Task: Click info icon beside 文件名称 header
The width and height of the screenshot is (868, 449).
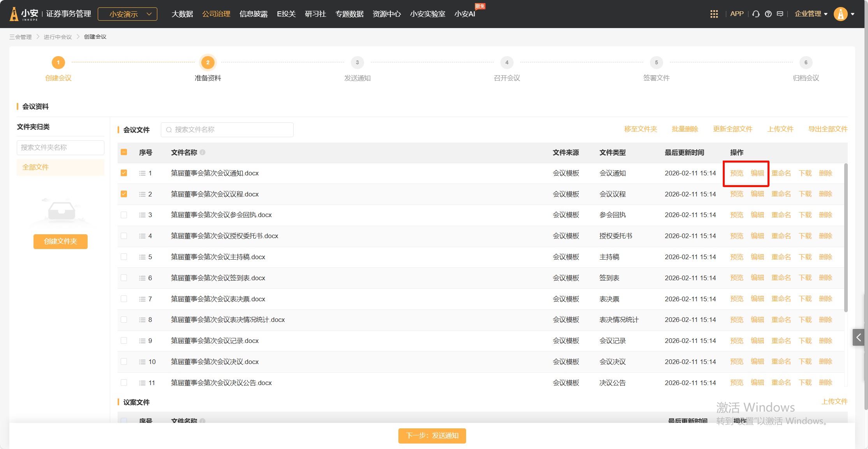Action: 202,152
